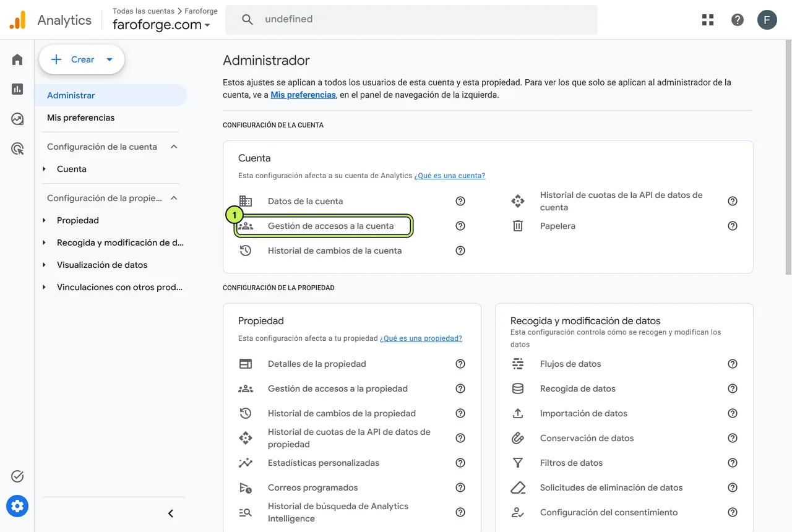Click the help icon for Correos programados
Screen dimensions: 792x532
pos(460,487)
